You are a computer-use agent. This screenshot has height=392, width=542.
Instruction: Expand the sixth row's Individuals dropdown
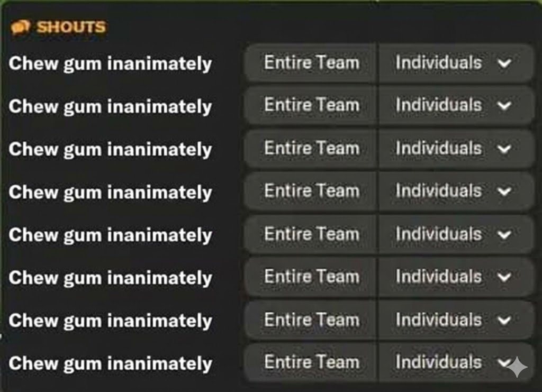(454, 277)
